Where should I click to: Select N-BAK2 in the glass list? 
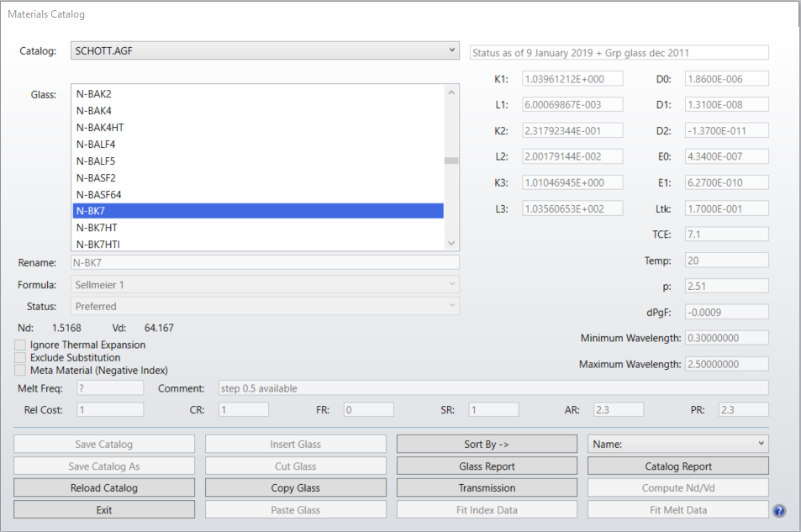click(258, 94)
